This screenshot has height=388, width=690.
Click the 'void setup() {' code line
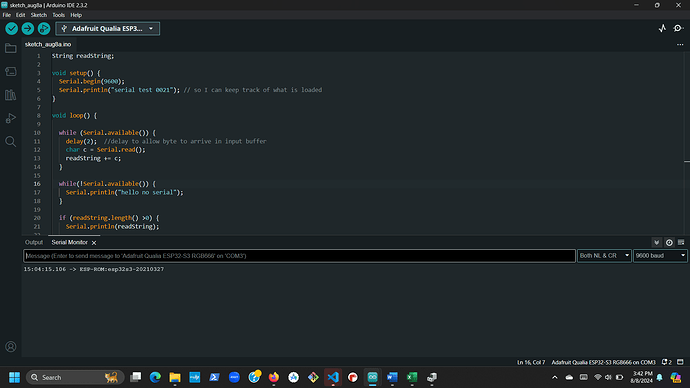(76, 73)
